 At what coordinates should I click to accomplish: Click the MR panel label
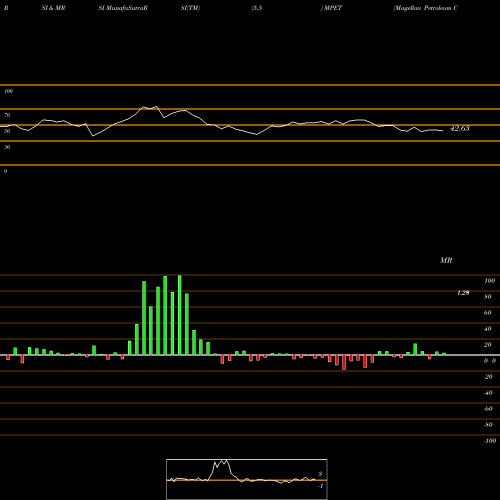(x=446, y=260)
